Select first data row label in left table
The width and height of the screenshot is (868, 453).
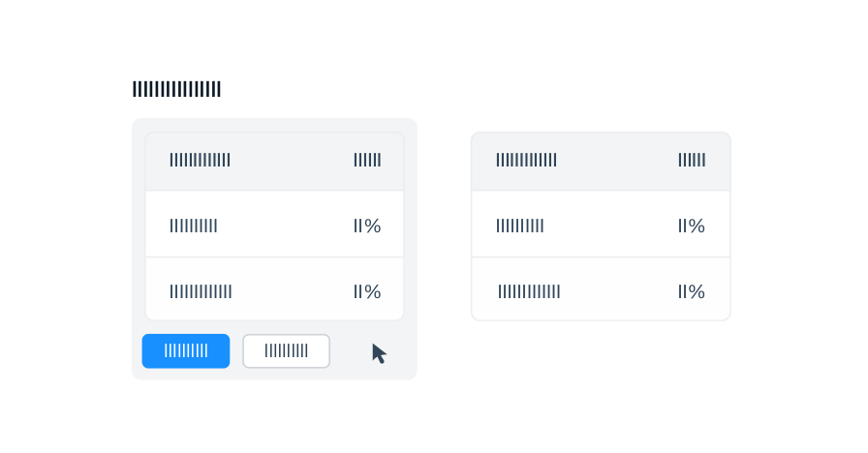[x=193, y=226]
